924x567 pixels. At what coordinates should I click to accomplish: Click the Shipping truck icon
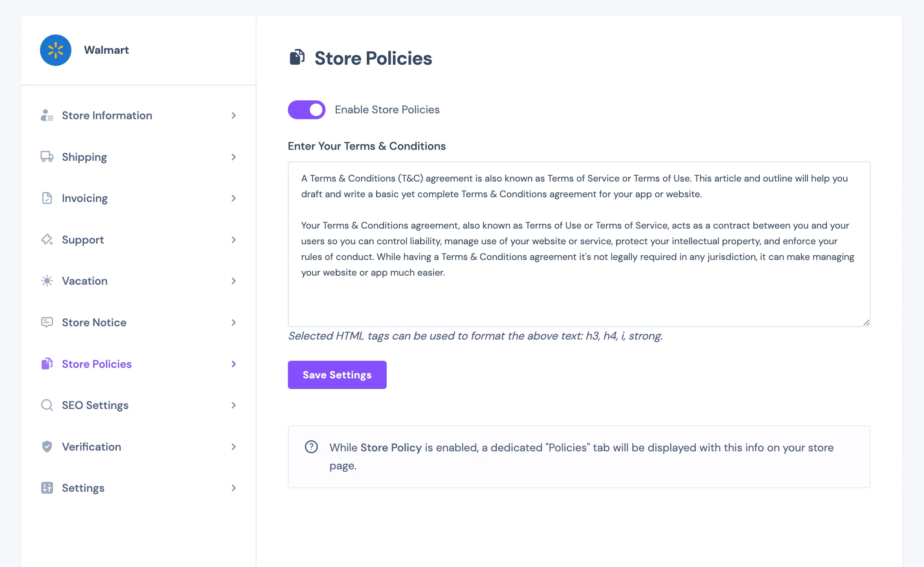point(47,156)
